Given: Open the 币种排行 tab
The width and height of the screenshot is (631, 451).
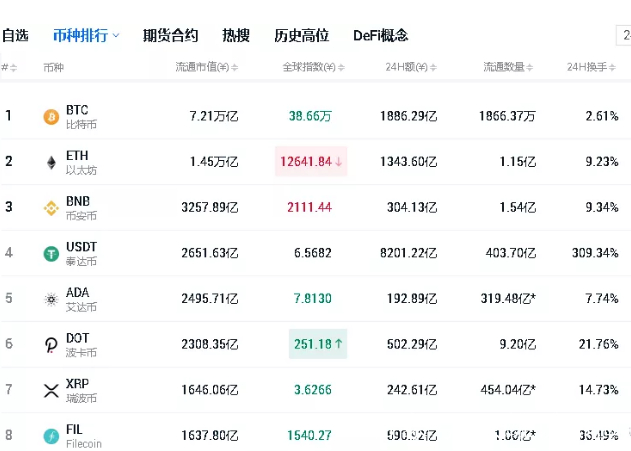Looking at the screenshot, I should click(80, 35).
